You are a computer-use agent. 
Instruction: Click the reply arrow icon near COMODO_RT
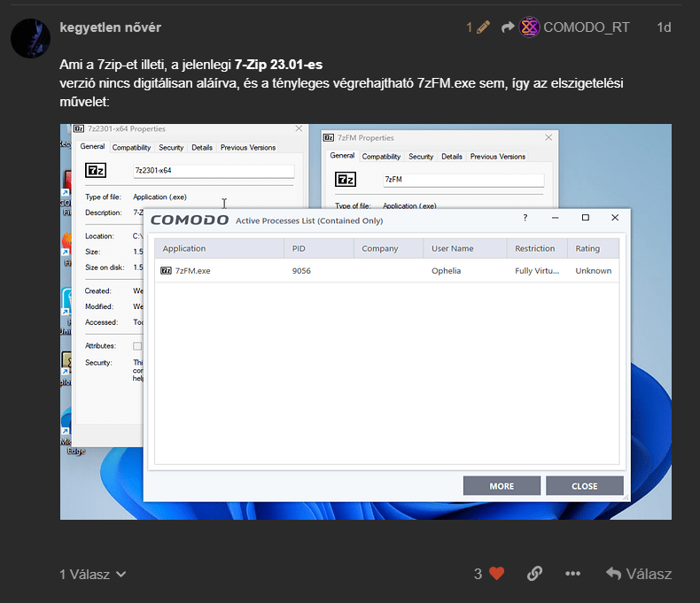(508, 27)
